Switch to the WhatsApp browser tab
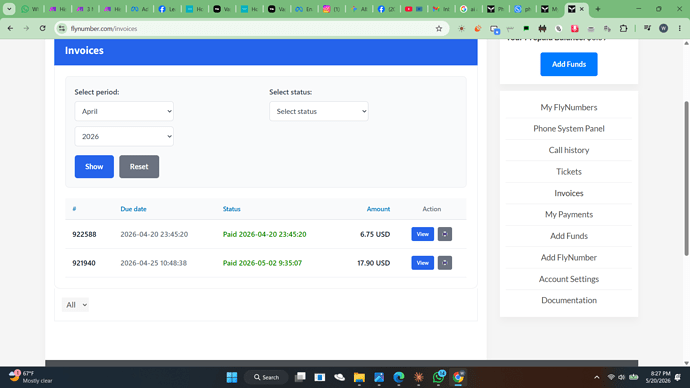690x388 pixels. coord(29,9)
